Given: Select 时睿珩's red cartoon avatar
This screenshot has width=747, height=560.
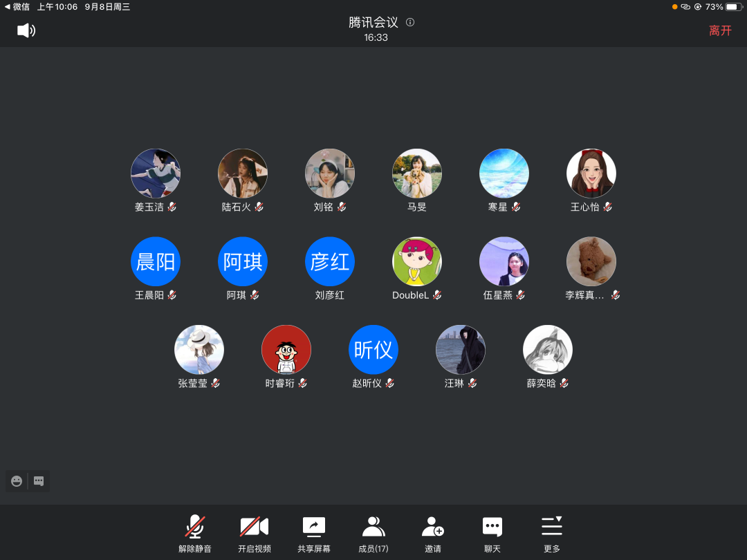Looking at the screenshot, I should (286, 350).
